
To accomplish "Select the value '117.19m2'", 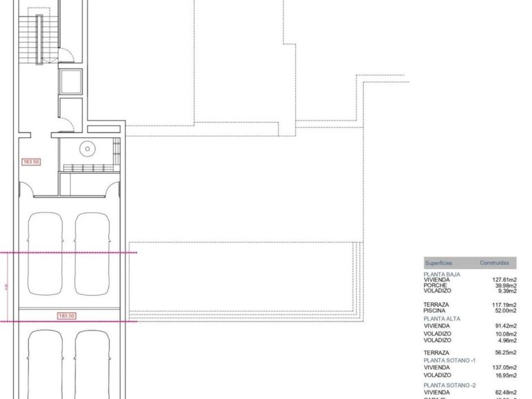I will click(504, 305).
